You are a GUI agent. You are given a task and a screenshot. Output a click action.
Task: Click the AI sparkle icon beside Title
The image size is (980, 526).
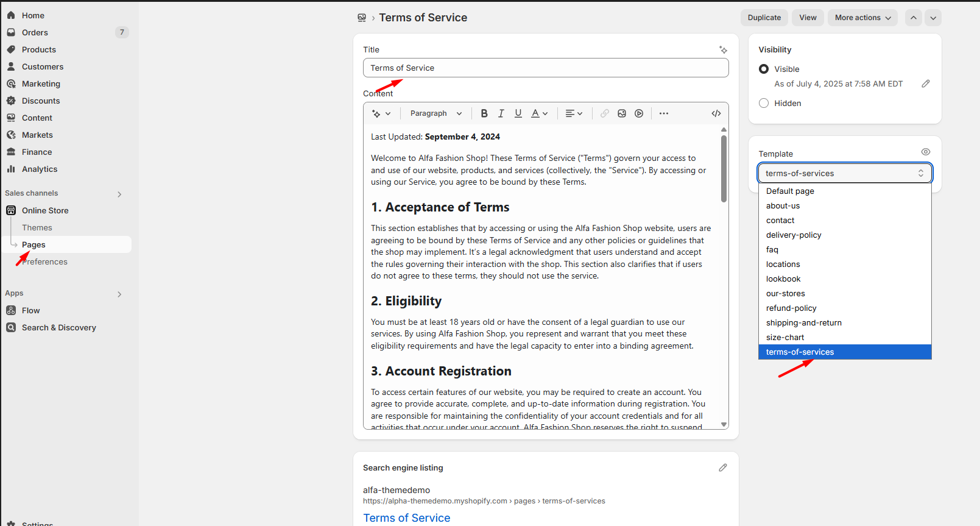pyautogui.click(x=723, y=49)
